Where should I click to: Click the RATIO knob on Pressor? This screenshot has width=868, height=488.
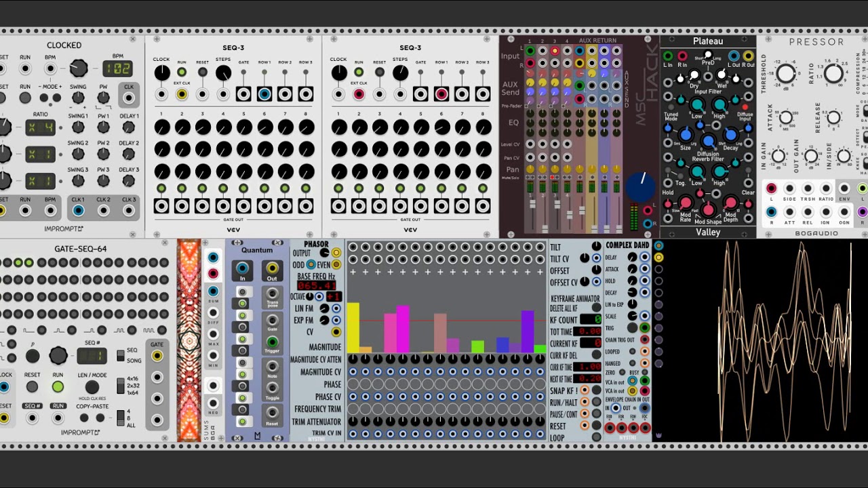833,73
